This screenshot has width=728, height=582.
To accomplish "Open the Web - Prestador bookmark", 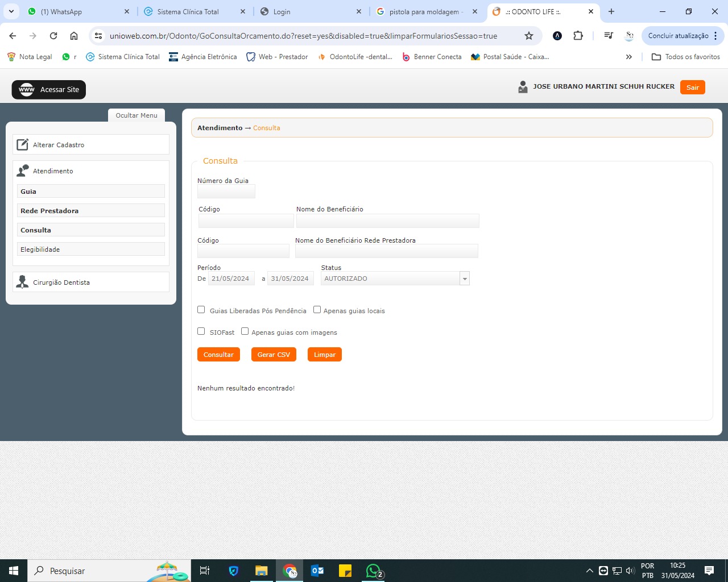I will pyautogui.click(x=277, y=57).
